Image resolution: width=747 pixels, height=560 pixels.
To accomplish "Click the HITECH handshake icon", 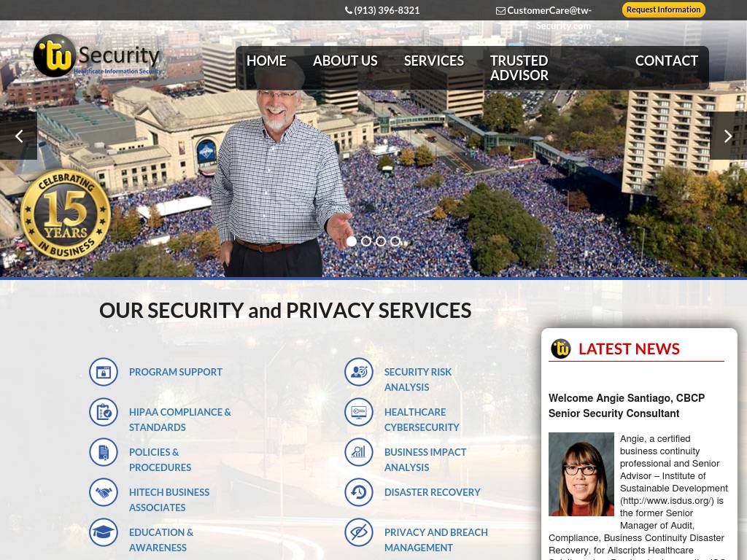I will (x=104, y=492).
